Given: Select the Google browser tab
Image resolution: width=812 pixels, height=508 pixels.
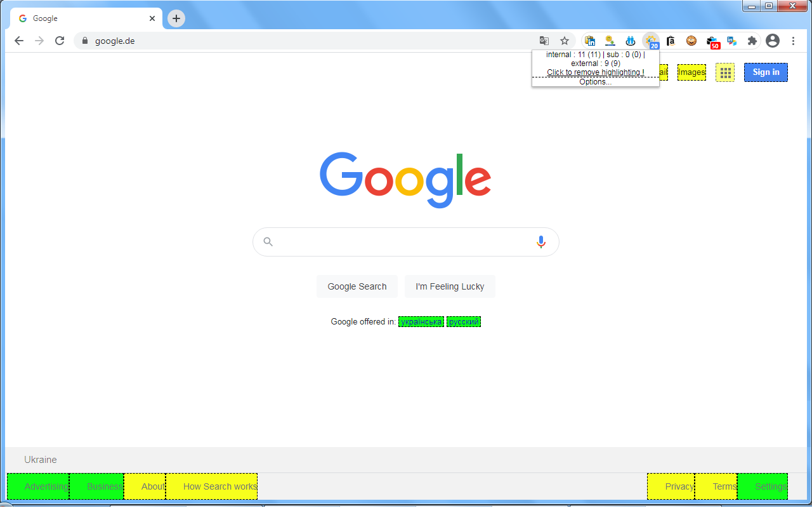Looking at the screenshot, I should (86, 18).
